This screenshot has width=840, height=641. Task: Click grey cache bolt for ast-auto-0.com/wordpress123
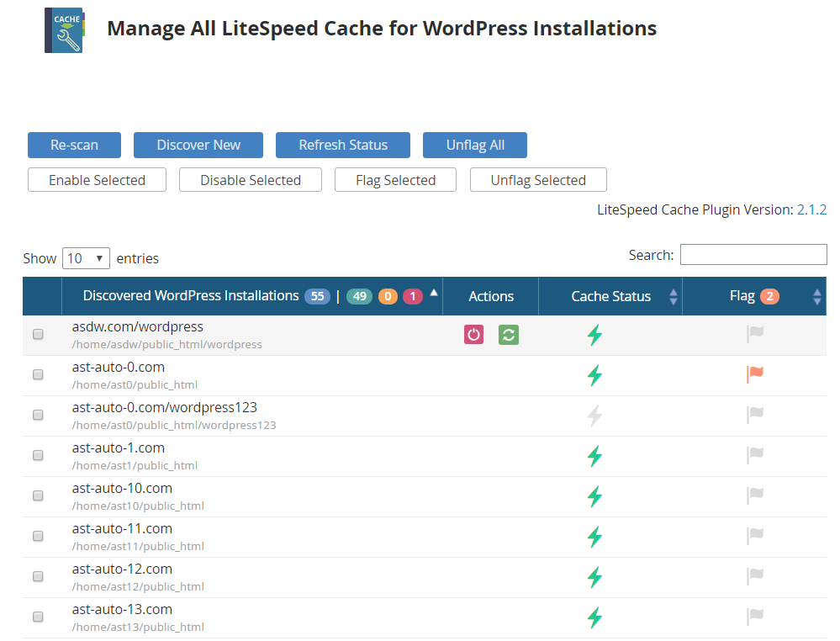pyautogui.click(x=594, y=416)
